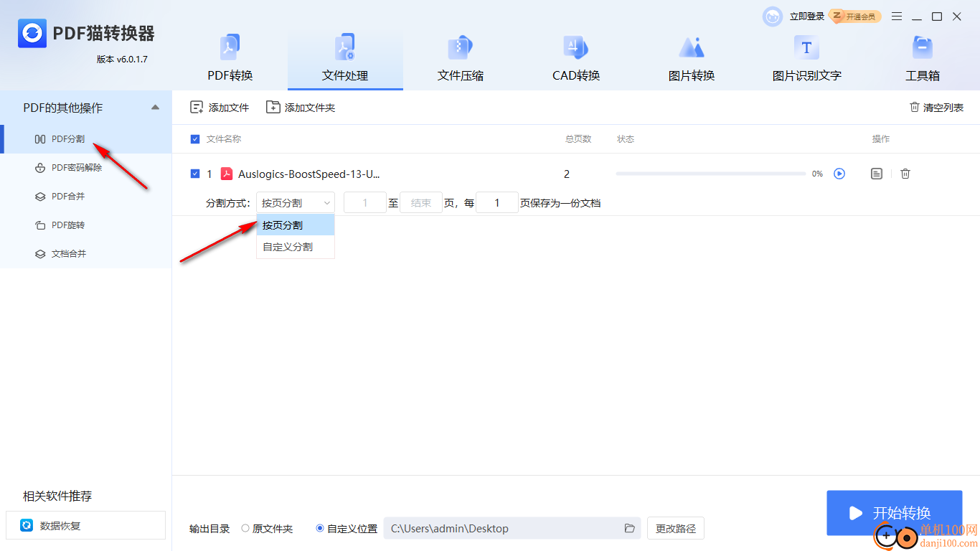
Task: Switch to the 文件处理 tab
Action: tap(345, 59)
